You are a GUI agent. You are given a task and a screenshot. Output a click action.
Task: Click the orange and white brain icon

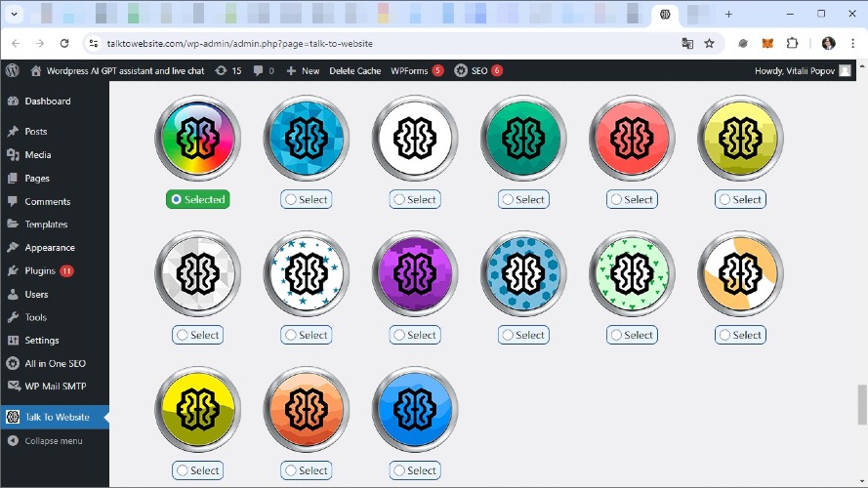[x=740, y=274]
